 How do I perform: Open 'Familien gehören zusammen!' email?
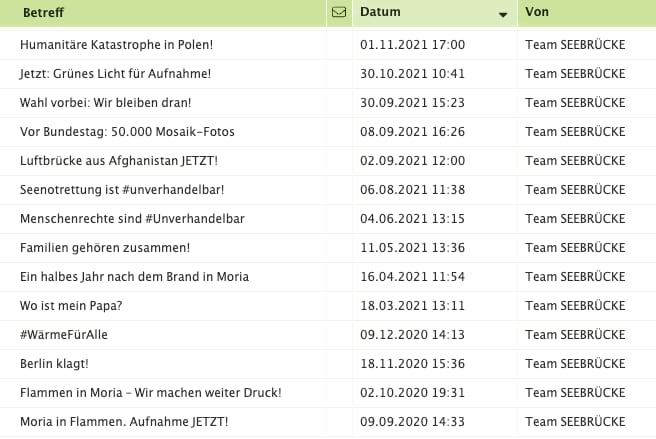[x=104, y=248]
